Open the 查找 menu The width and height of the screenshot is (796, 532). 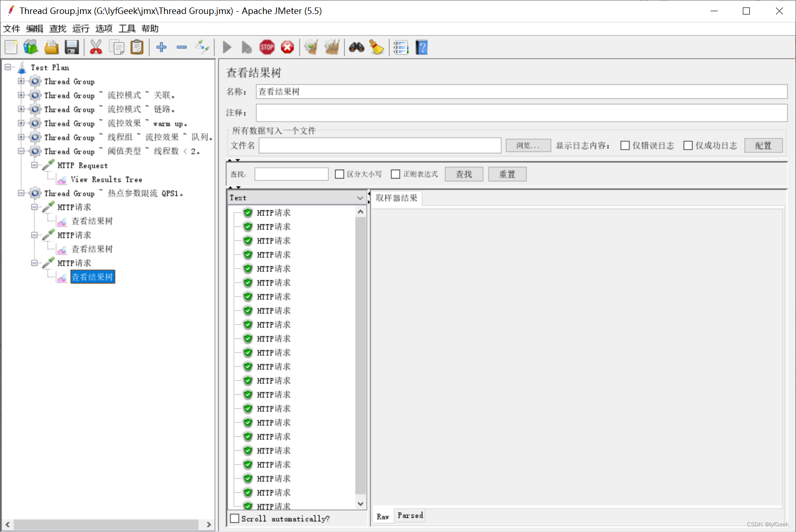click(58, 28)
